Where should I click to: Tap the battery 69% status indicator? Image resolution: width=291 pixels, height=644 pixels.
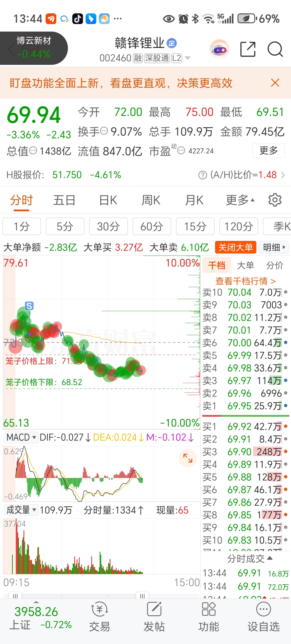click(x=259, y=19)
